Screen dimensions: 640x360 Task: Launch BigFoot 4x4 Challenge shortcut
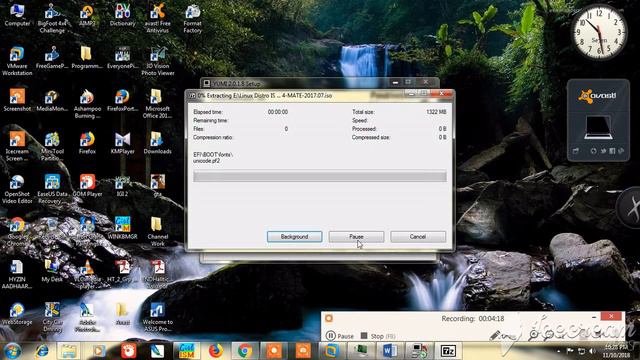click(x=52, y=19)
